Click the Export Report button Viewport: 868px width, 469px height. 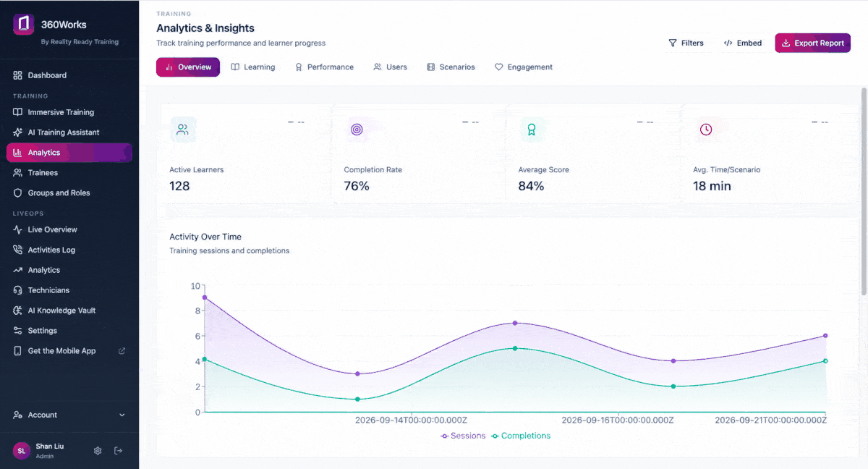pyautogui.click(x=812, y=43)
